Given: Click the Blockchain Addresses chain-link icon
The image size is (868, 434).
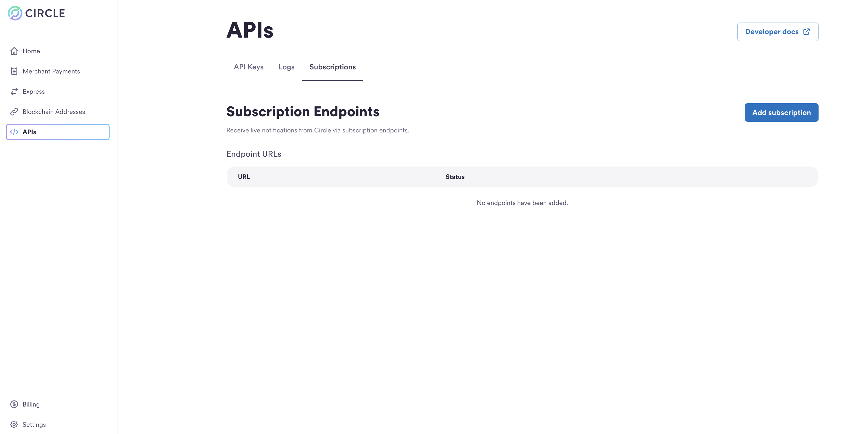Looking at the screenshot, I should pos(14,112).
